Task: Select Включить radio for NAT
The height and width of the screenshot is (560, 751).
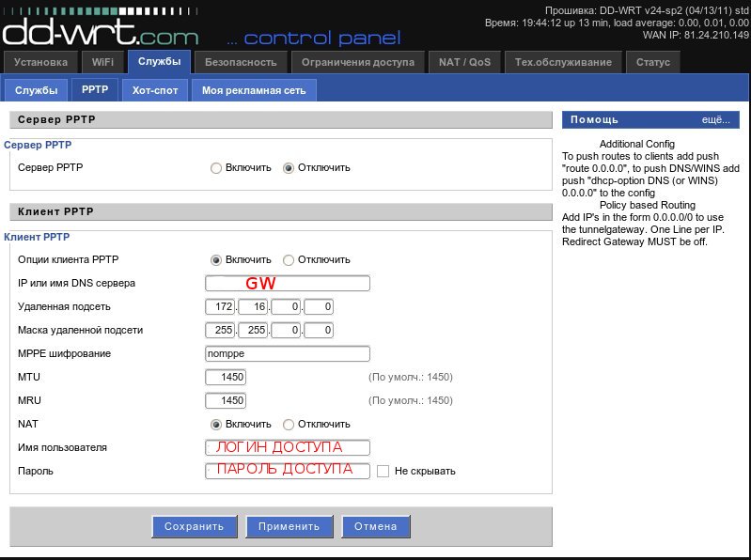Action: pyautogui.click(x=216, y=424)
